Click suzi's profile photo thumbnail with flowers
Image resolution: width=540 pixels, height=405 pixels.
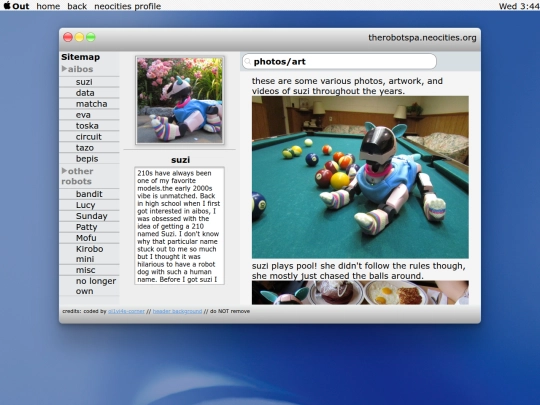[180, 100]
